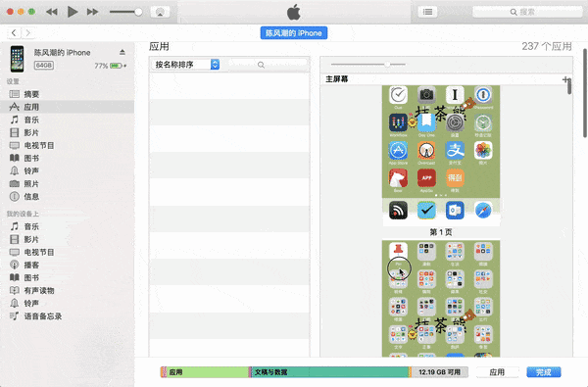This screenshot has width=588, height=387.
Task: Select the App Store icon
Action: click(398, 150)
